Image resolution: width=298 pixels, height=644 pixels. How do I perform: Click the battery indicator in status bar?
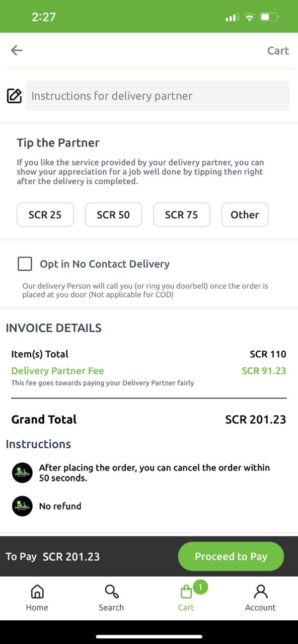pyautogui.click(x=269, y=17)
